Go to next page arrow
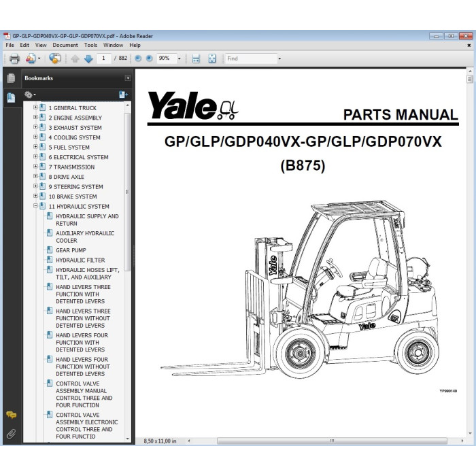 pyautogui.click(x=88, y=58)
